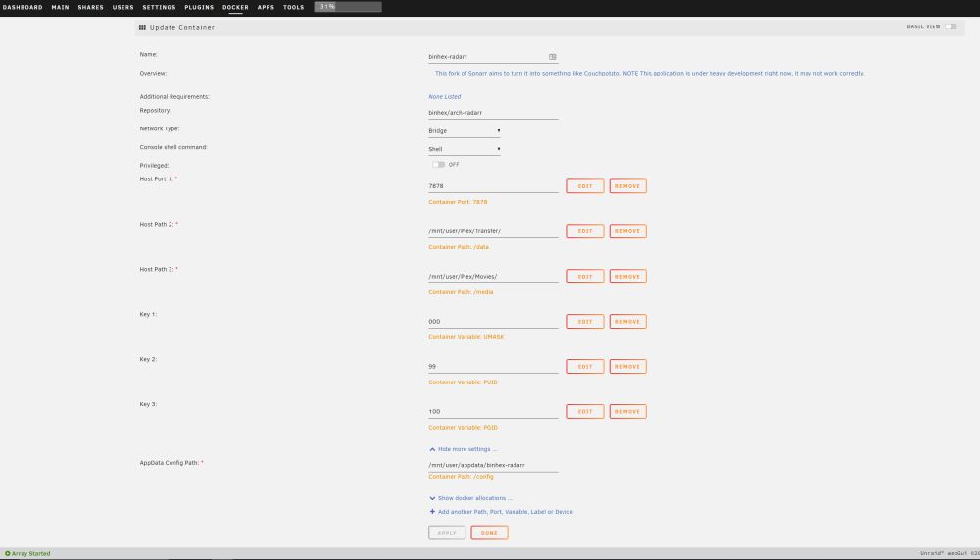Screen dimensions: 980x560
Task: Remove Host Path 2 mapping
Action: click(x=627, y=231)
